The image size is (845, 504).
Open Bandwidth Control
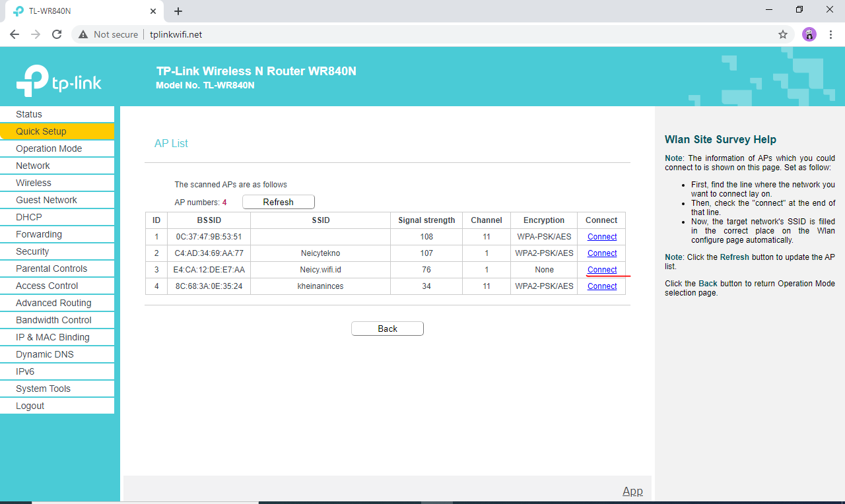pos(57,320)
